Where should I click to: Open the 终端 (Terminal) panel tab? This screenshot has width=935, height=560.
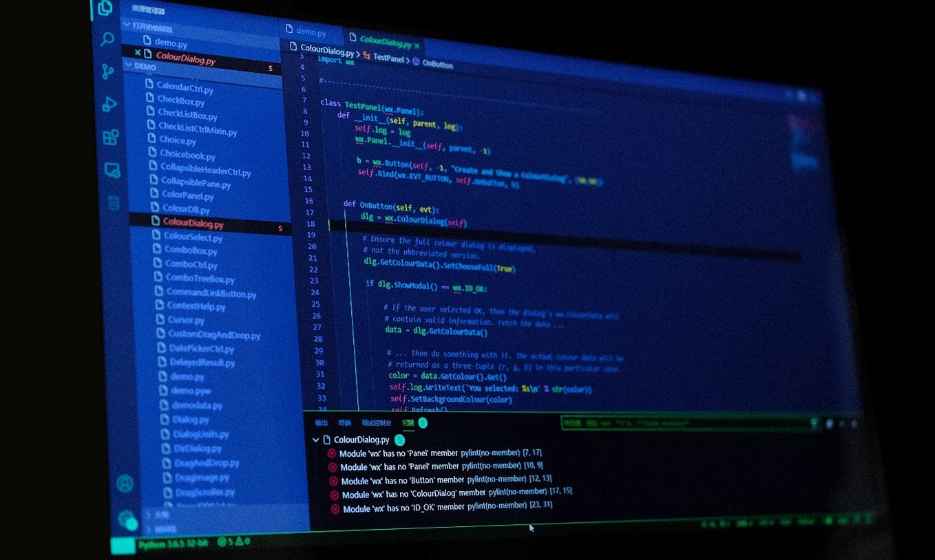[344, 422]
